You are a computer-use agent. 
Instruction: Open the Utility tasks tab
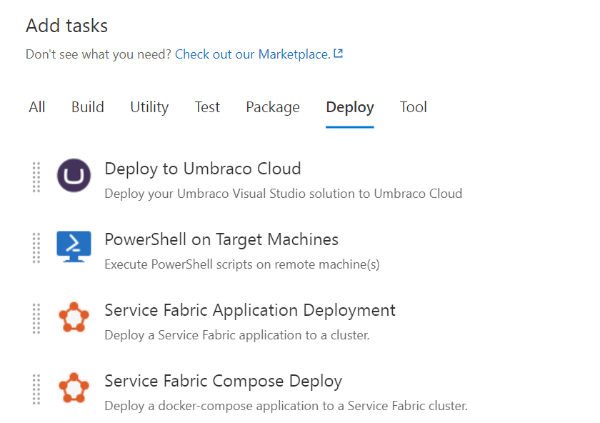[149, 107]
